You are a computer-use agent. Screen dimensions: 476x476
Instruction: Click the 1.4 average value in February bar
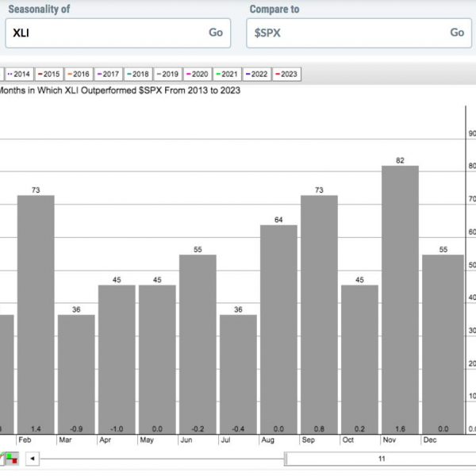point(36,429)
